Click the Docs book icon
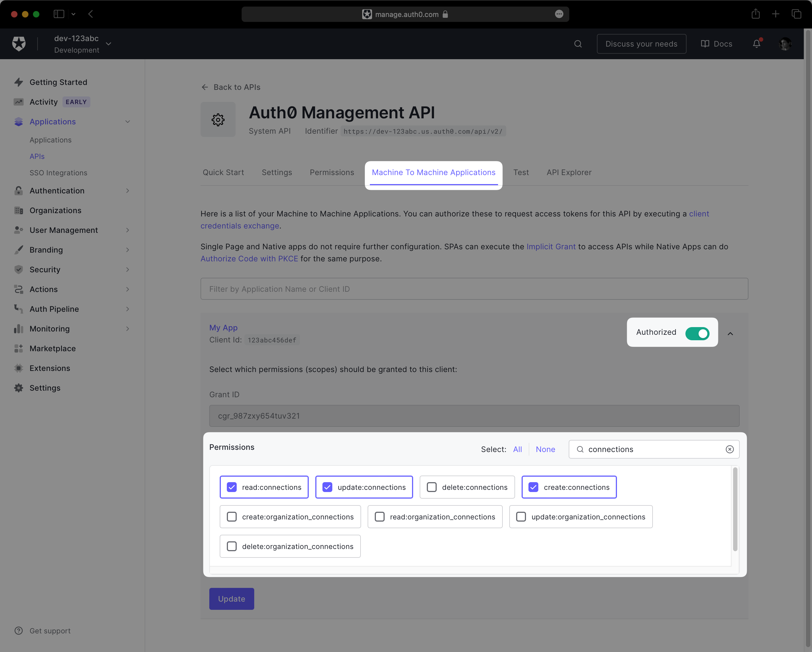 click(705, 44)
